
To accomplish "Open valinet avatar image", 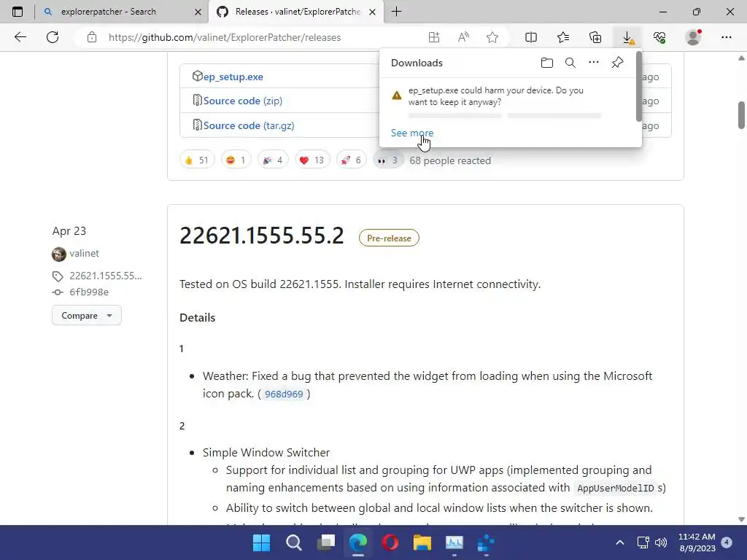I will coord(59,254).
